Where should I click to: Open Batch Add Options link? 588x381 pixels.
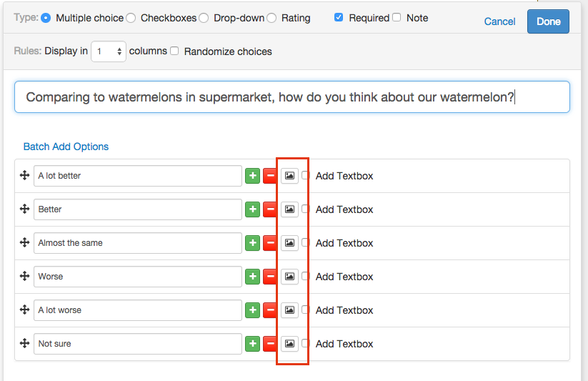pyautogui.click(x=66, y=147)
